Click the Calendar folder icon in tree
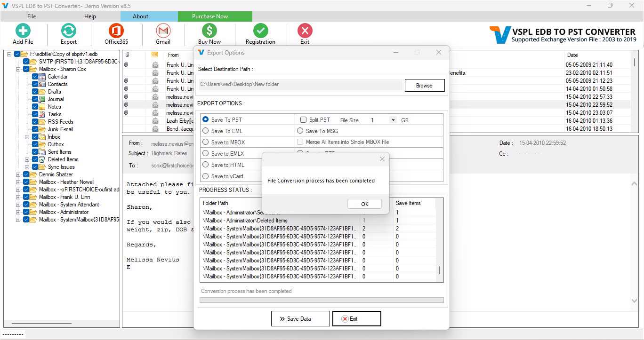 pyautogui.click(x=42, y=77)
